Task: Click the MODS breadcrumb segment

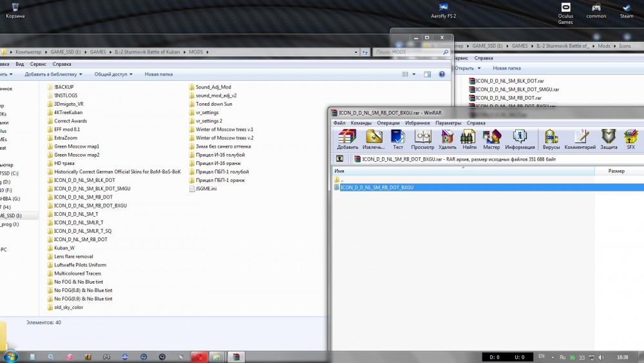Action: (x=196, y=52)
